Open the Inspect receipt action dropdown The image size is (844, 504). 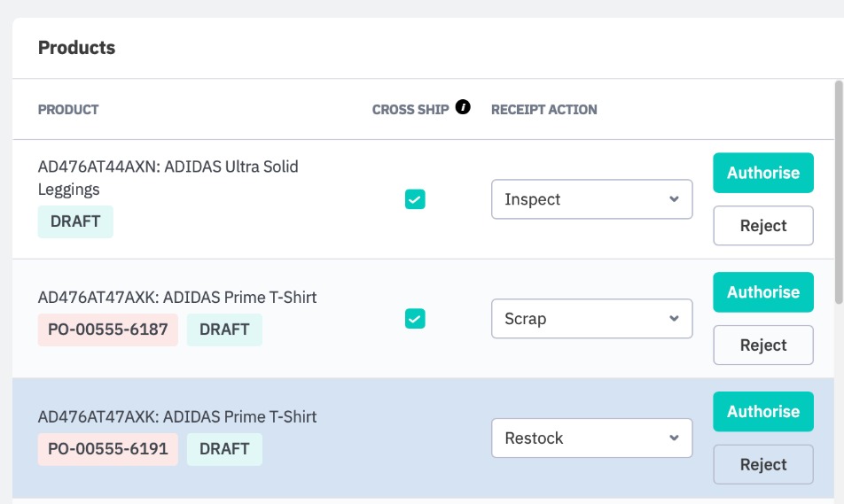(591, 199)
